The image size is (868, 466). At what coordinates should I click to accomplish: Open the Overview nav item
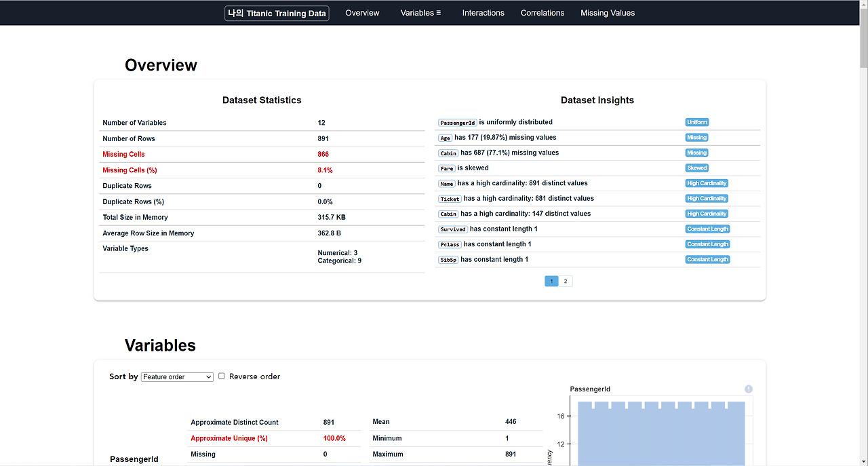point(362,13)
